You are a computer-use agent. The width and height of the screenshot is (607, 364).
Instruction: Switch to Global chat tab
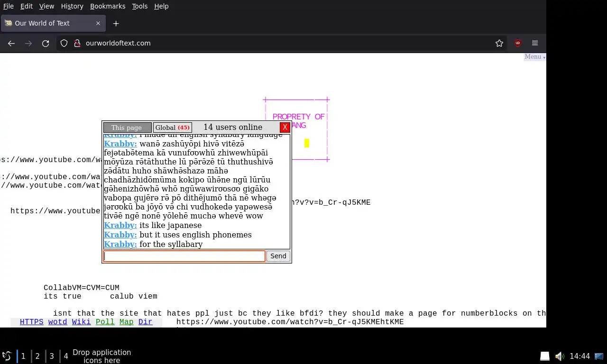click(173, 127)
